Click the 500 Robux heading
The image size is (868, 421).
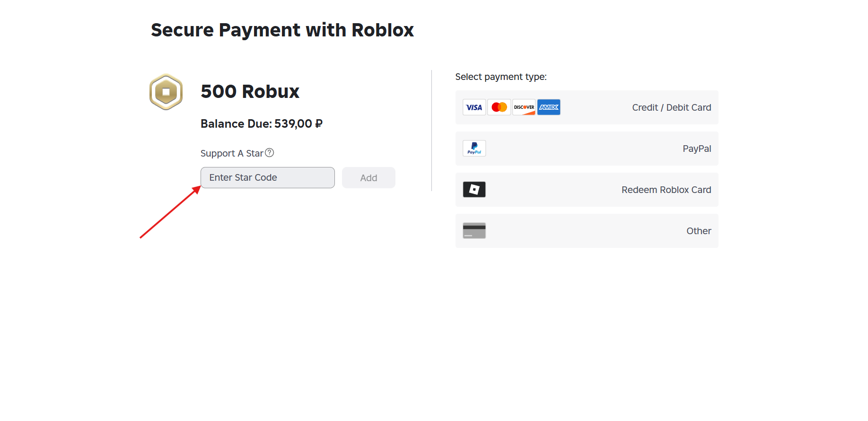coord(250,91)
